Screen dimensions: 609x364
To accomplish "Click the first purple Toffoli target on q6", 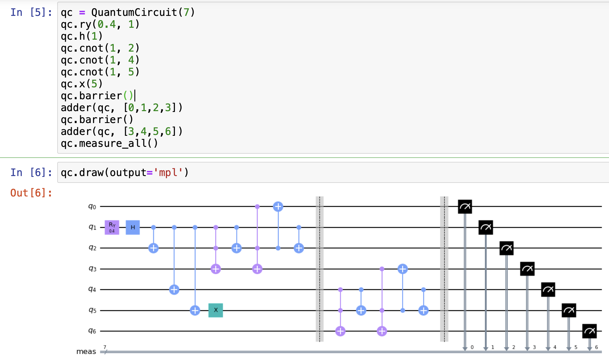I will click(x=340, y=331).
